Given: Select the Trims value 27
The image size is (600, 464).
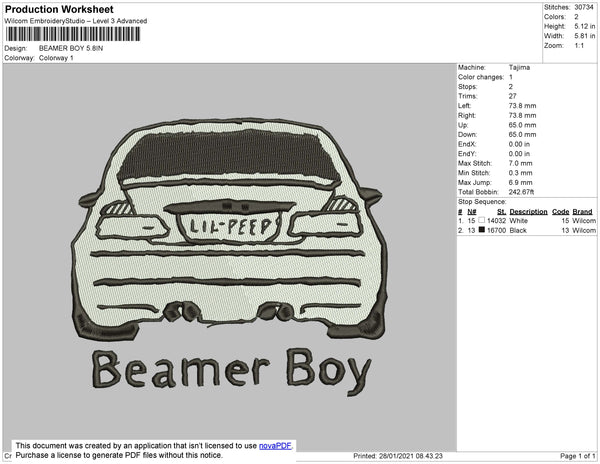Looking at the screenshot, I should (512, 96).
